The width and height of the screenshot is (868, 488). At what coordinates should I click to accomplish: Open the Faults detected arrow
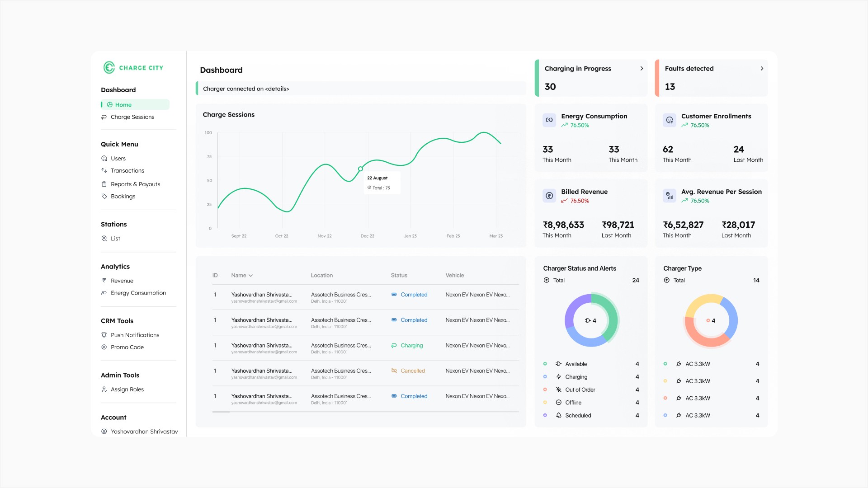click(762, 69)
